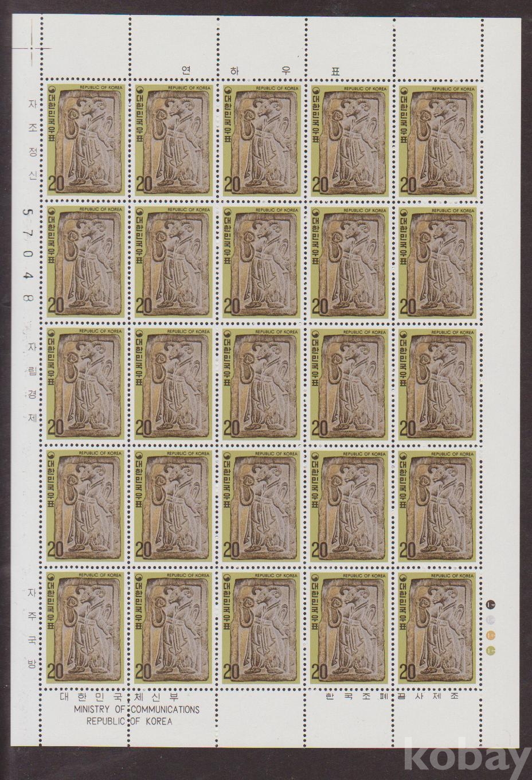Click the pale gray color registration dot
The image size is (532, 780).
click(x=490, y=619)
